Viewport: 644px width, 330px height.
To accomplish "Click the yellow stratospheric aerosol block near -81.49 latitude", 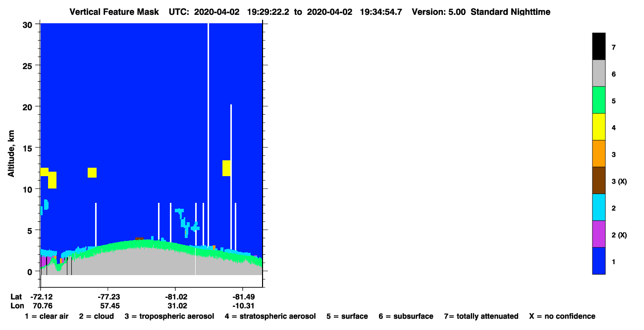I will (x=226, y=168).
